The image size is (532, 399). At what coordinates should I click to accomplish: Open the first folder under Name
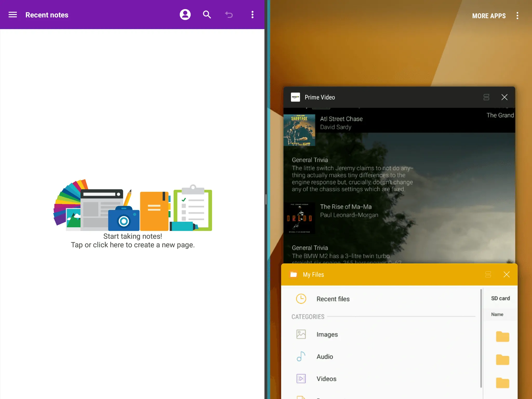pos(502,337)
